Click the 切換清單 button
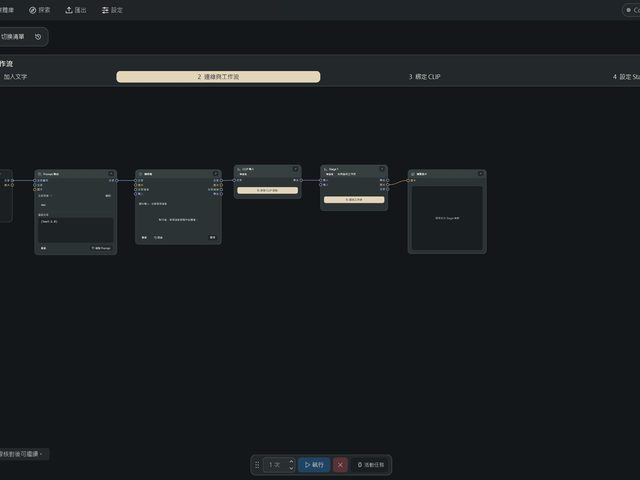The width and height of the screenshot is (640, 480). (x=13, y=37)
